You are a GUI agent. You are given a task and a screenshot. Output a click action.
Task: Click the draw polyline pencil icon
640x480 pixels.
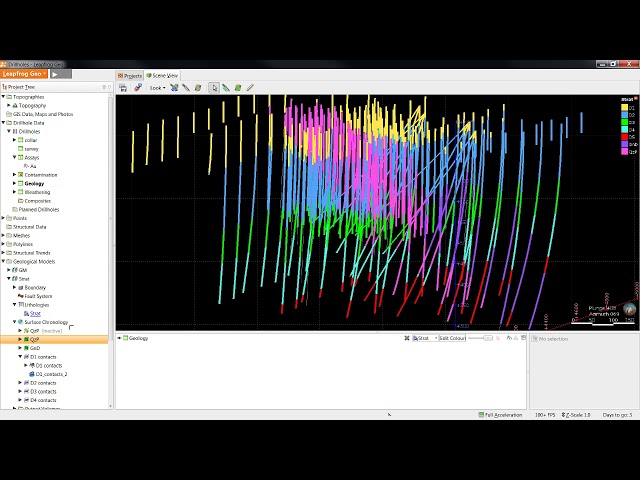tap(226, 88)
